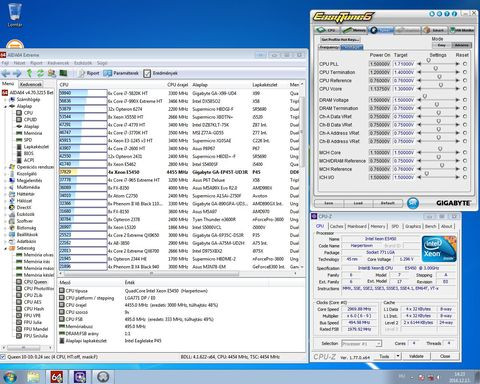Switch to Mainboard tab in CPU-Z
This screenshot has width=480, height=384.
pyautogui.click(x=357, y=226)
